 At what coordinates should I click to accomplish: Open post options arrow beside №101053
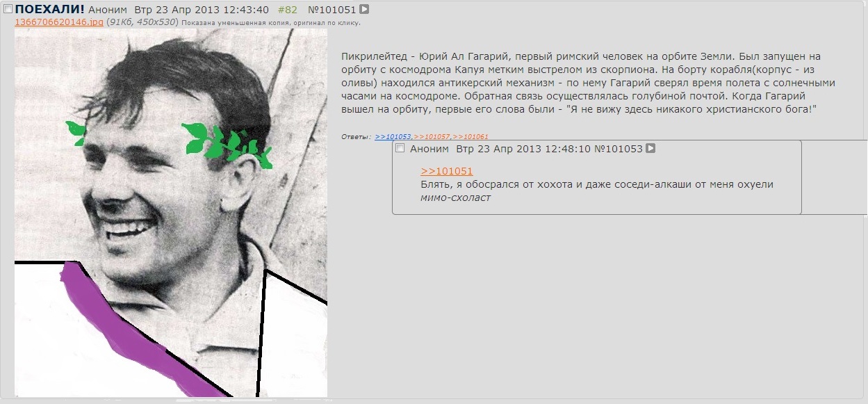(650, 148)
